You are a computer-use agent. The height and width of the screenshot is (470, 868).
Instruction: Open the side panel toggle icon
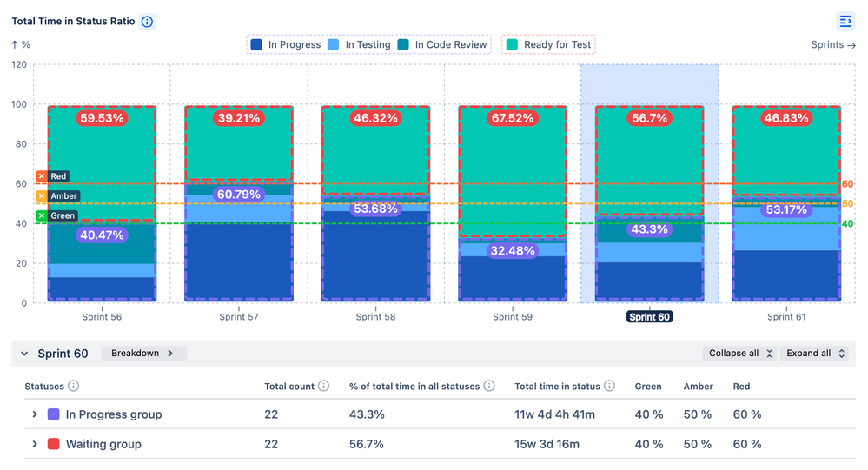click(x=845, y=22)
